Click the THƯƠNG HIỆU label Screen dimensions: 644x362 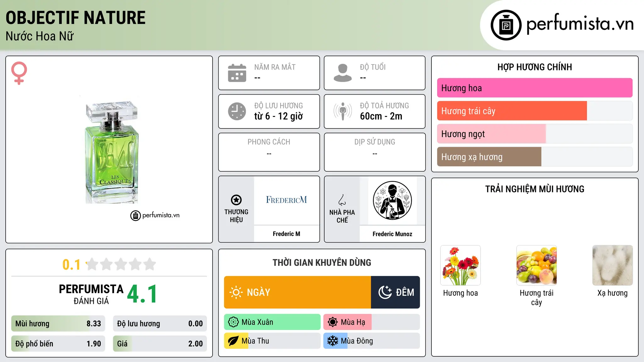(236, 216)
